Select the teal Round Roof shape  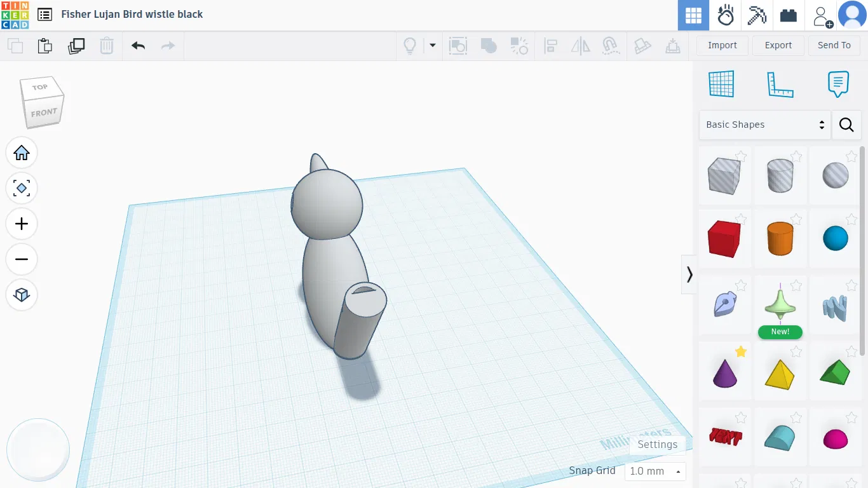[x=780, y=437]
